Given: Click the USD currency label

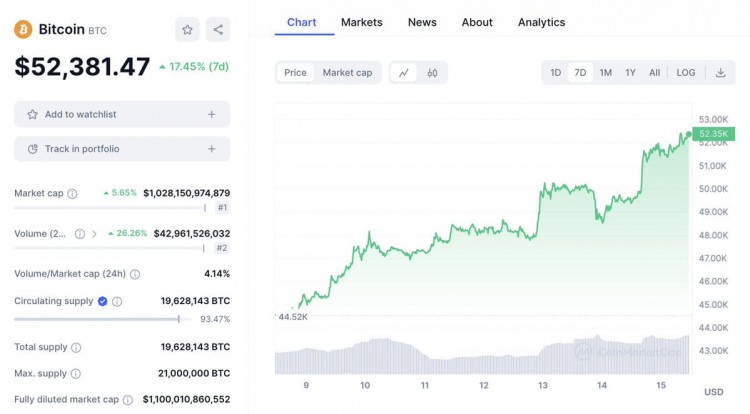Looking at the screenshot, I should click(x=713, y=392).
